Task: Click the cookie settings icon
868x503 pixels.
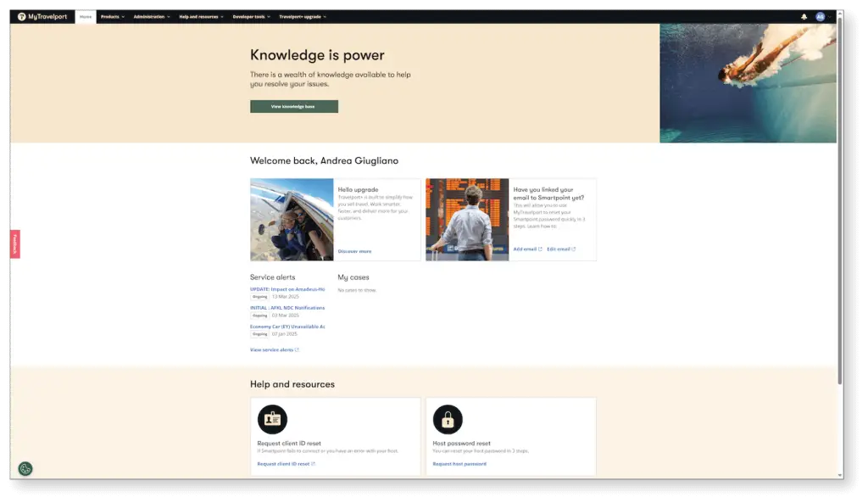Action: coord(25,468)
